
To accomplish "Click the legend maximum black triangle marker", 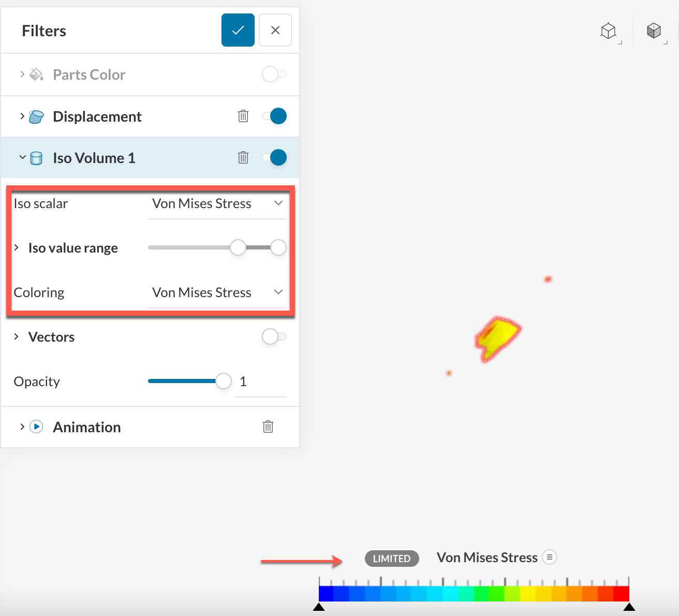I will [x=629, y=607].
